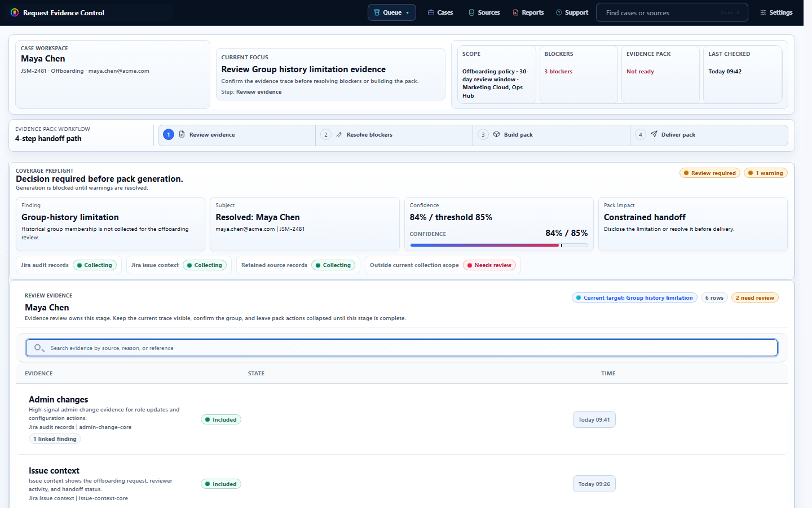812x508 pixels.
Task: Click the app logo beside Request Evidence Control
Action: 15,12
